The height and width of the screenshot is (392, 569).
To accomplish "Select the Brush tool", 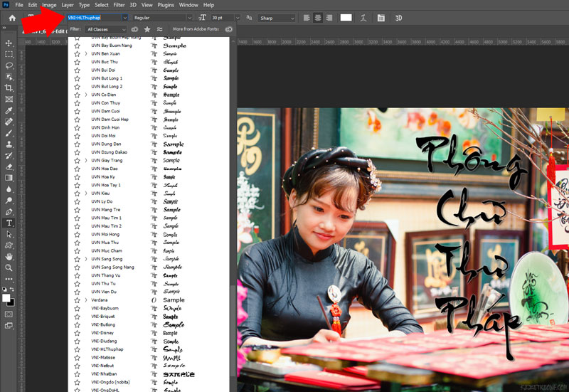I will [9, 133].
